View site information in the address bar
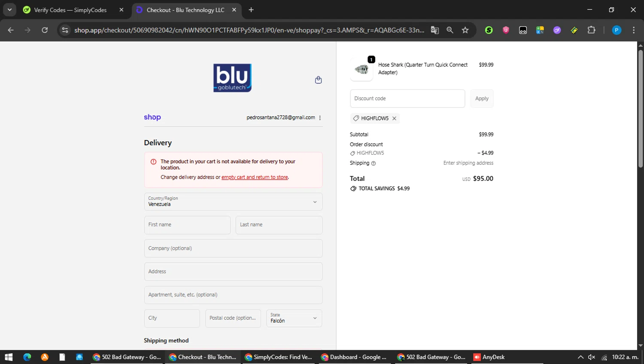This screenshot has height=364, width=644. [65, 30]
